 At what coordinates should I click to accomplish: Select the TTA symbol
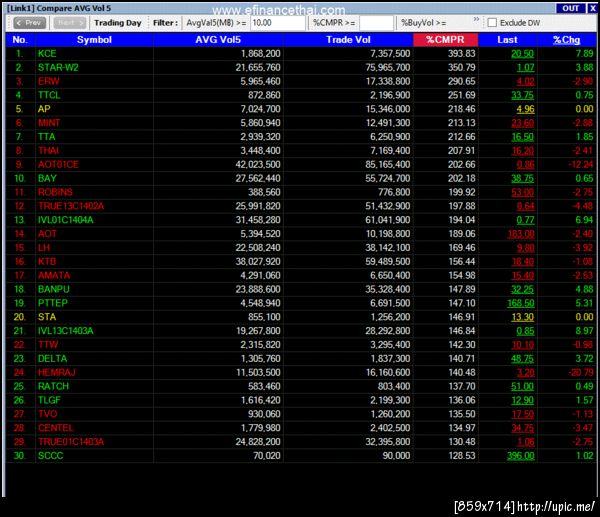point(47,137)
